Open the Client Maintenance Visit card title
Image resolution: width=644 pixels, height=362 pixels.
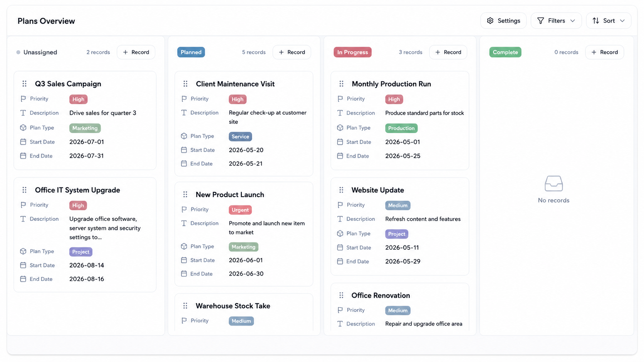pos(235,84)
